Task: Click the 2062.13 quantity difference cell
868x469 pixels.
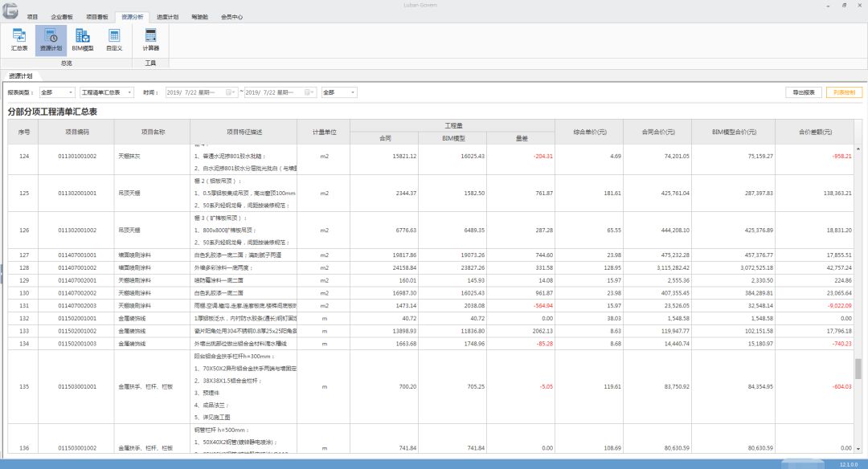Action: coord(522,332)
